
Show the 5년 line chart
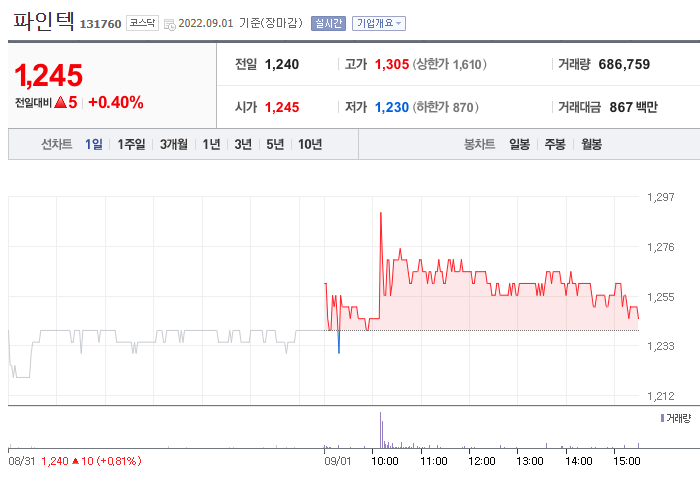coord(275,144)
